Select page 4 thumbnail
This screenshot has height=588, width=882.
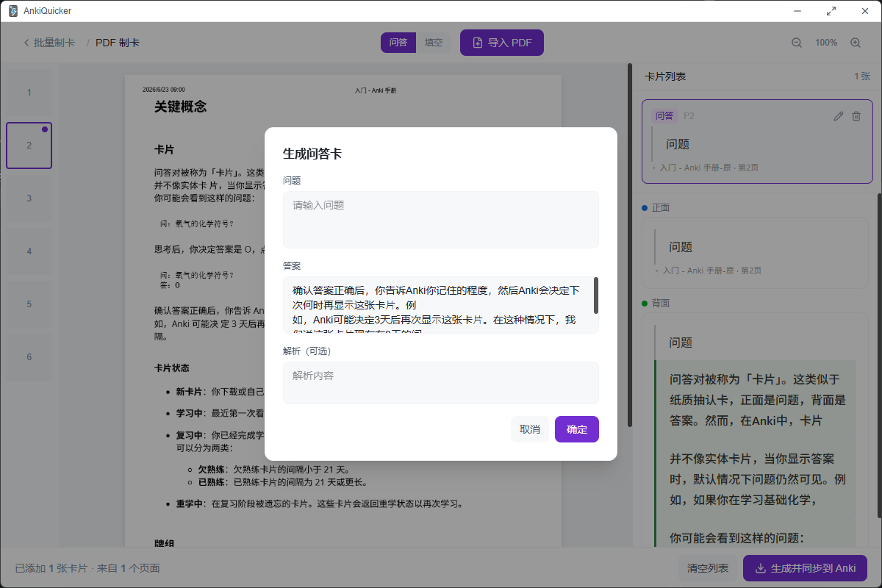(x=29, y=251)
